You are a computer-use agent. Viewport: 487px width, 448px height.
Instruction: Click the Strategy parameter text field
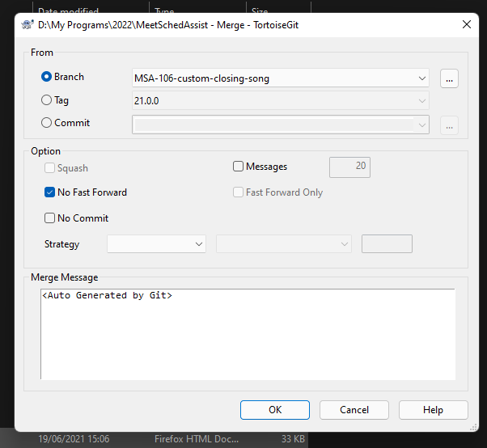point(387,243)
